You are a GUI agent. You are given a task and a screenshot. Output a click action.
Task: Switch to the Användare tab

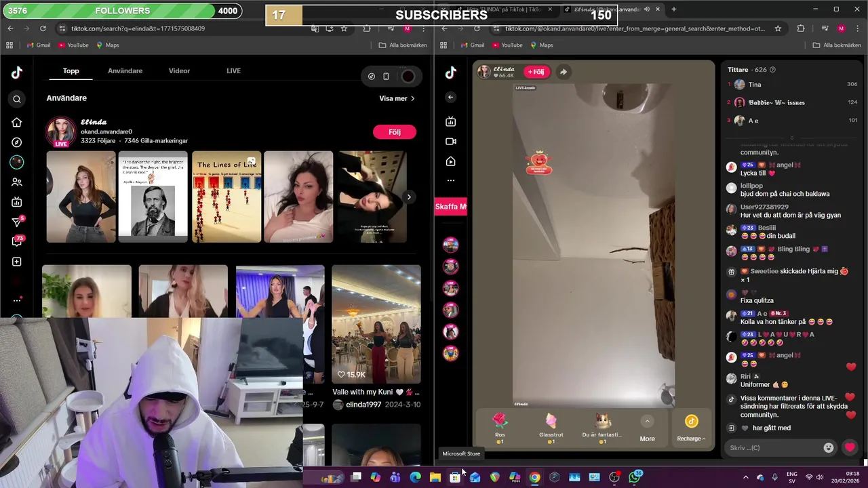click(x=125, y=70)
